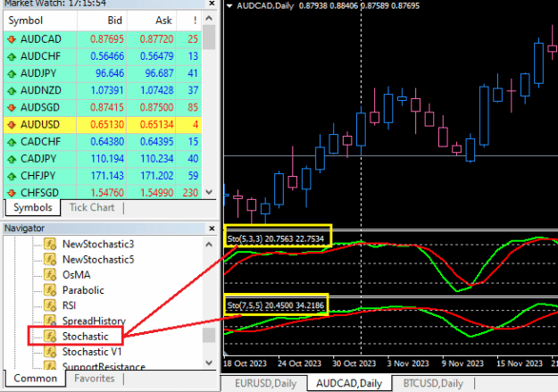558x392 pixels.
Task: Switch to the EURUSD,Daily chart tab
Action: 265,383
